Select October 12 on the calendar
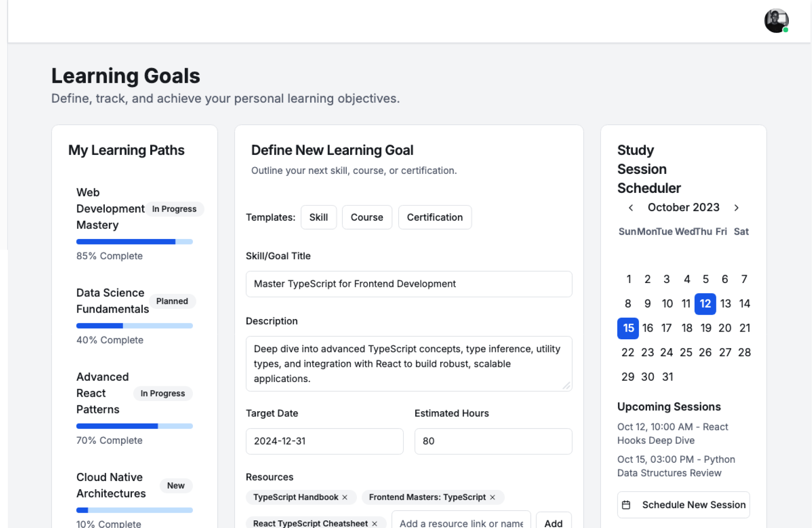The width and height of the screenshot is (812, 528). tap(705, 304)
